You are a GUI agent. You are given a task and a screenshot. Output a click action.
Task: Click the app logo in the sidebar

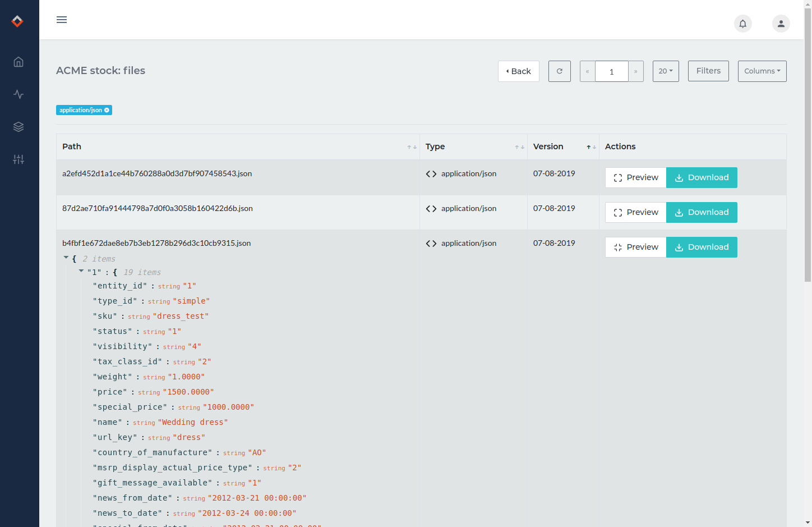coord(17,21)
